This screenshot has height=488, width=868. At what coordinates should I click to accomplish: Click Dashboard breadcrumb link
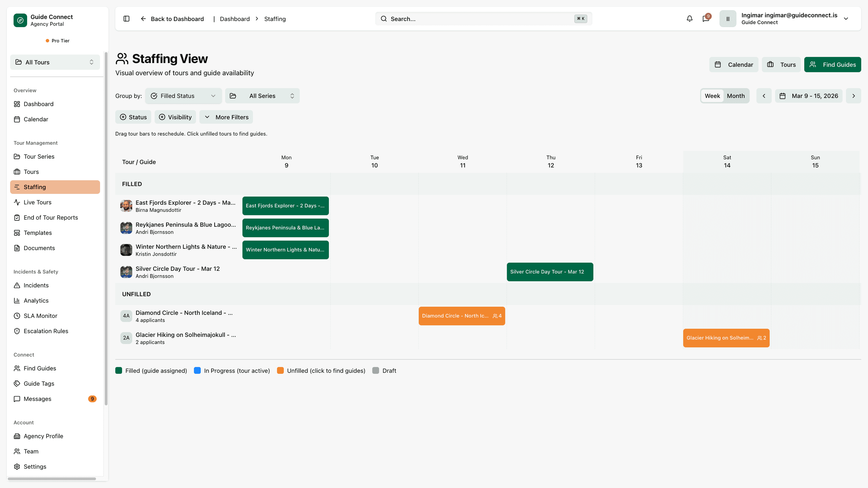[x=235, y=19]
